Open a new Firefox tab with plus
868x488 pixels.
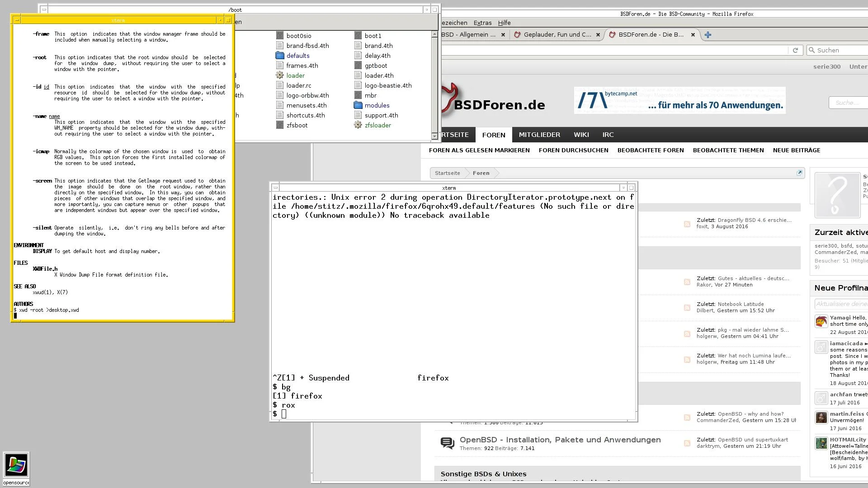[708, 35]
